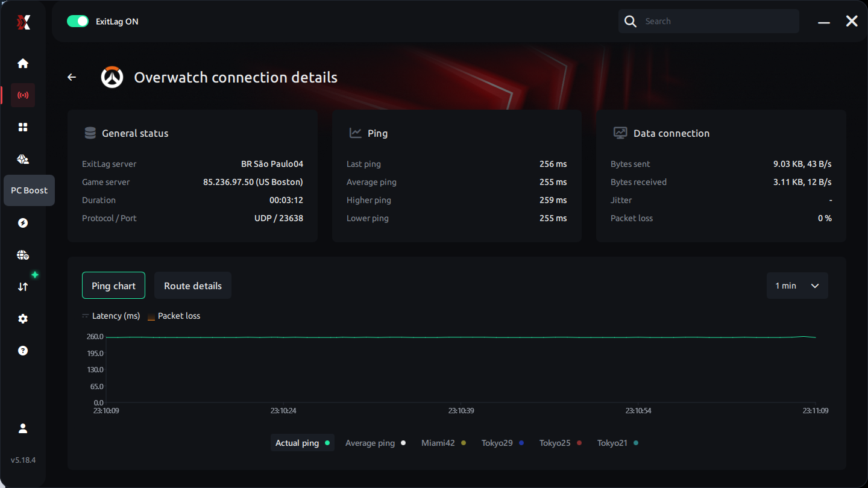Image resolution: width=868 pixels, height=488 pixels.
Task: Click the Tokyo25 red legend dot
Action: (579, 443)
